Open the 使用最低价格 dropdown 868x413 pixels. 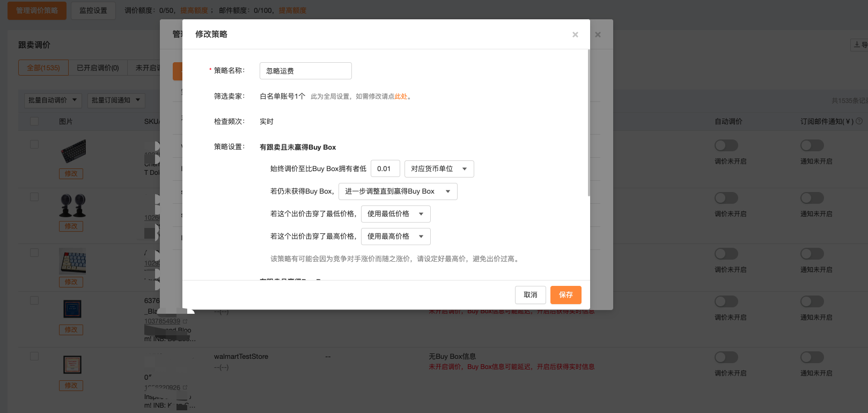pyautogui.click(x=395, y=214)
